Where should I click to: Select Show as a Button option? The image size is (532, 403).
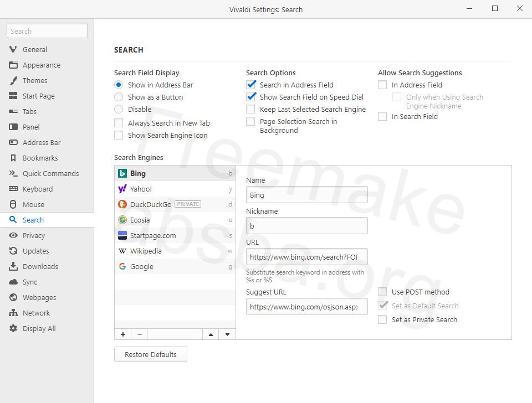119,97
